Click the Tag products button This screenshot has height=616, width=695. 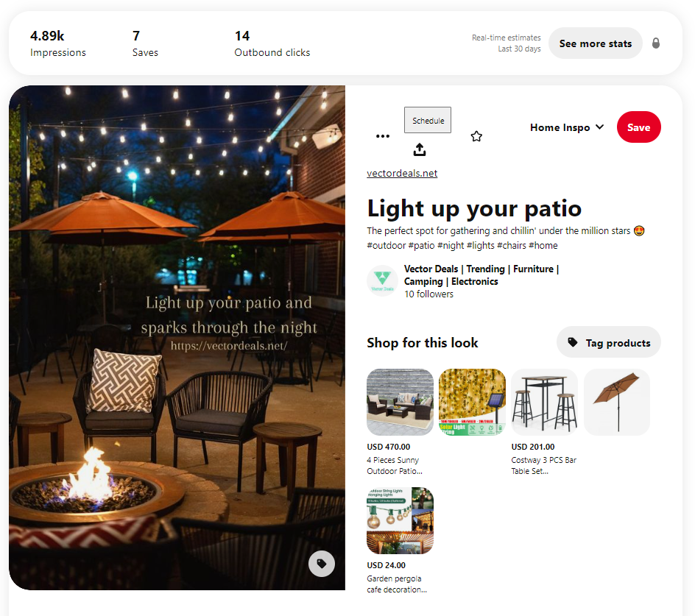coord(609,342)
